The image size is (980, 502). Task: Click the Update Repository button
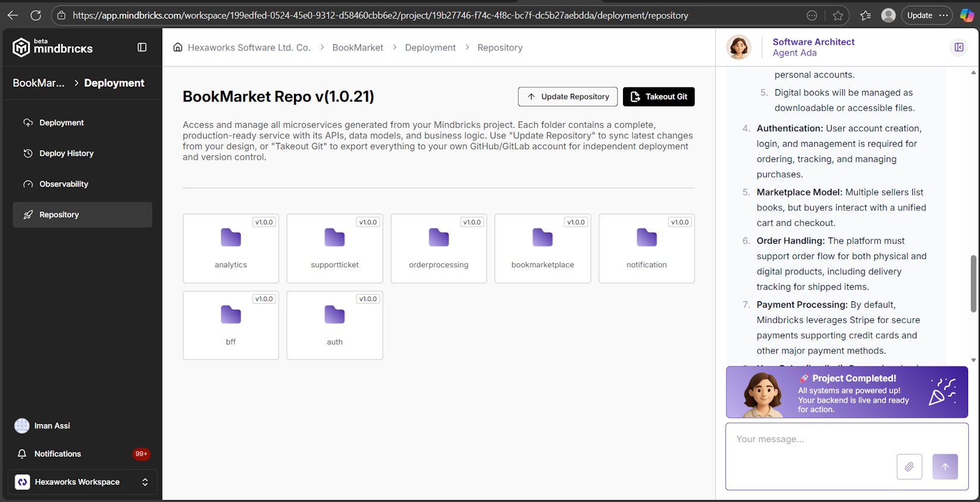point(567,97)
